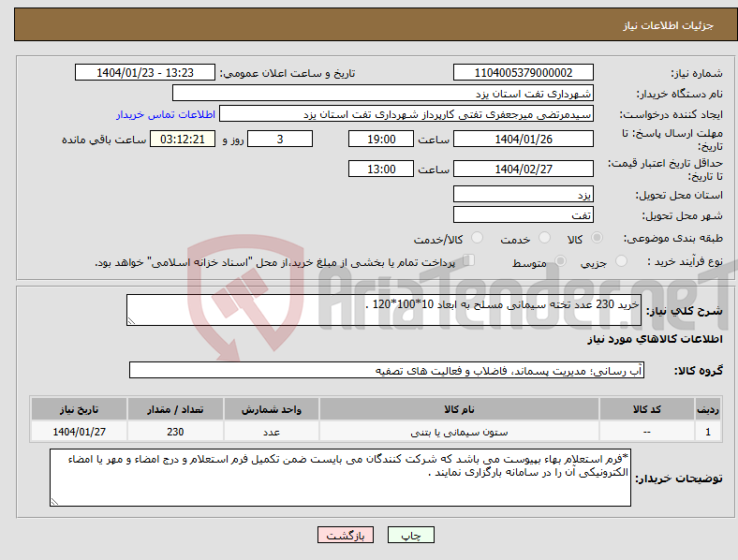Click the بازگشت back button

[x=346, y=535]
